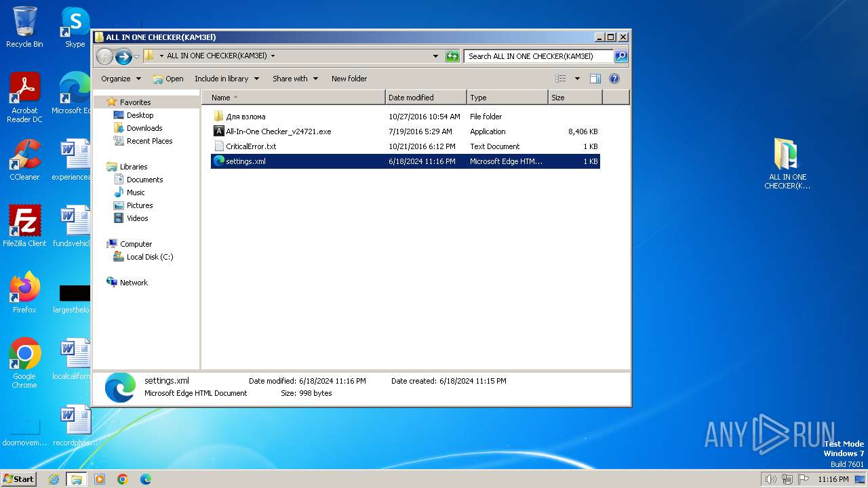Open the Explorer Help icon
Image resolution: width=868 pixels, height=488 pixels.
coord(614,79)
